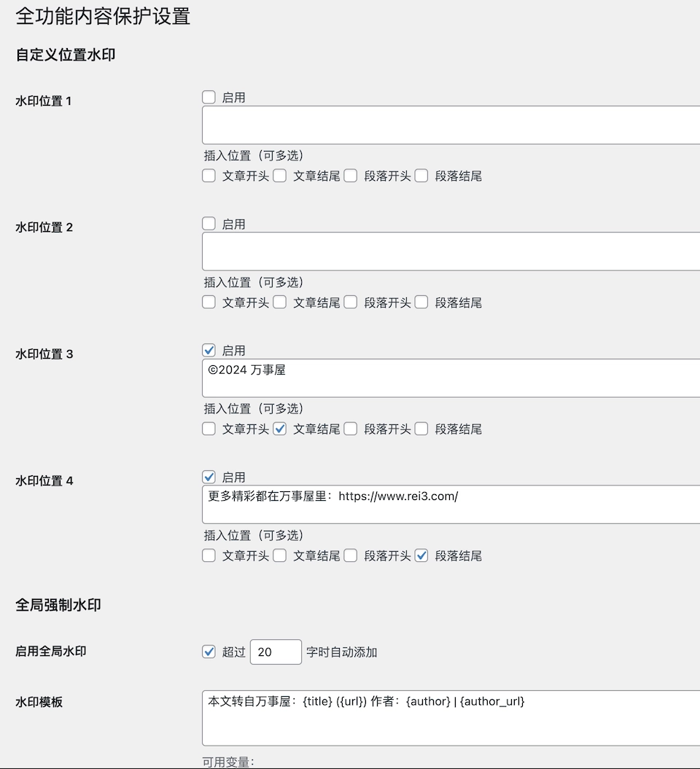Check 文章开头 for 水印位置 4

click(x=209, y=555)
